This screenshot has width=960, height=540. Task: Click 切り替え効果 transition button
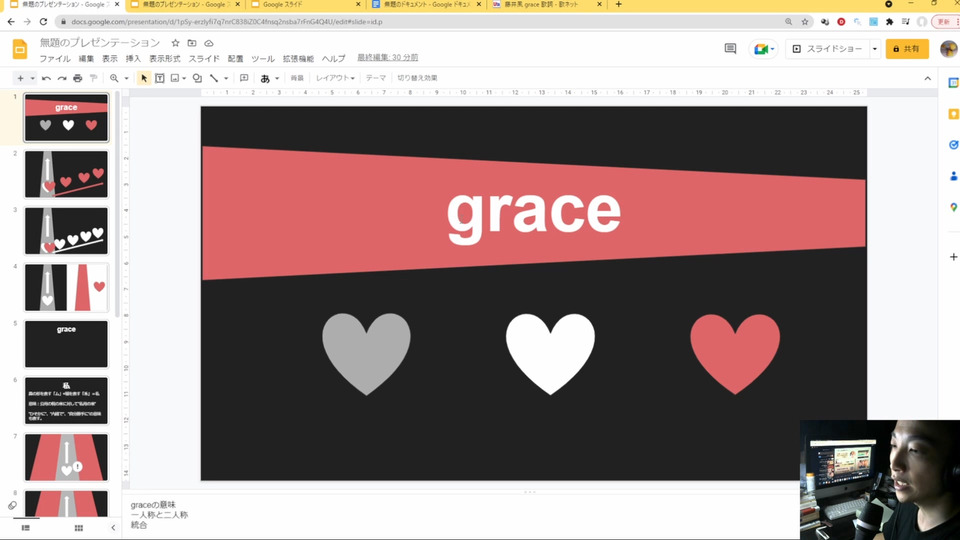tap(417, 78)
